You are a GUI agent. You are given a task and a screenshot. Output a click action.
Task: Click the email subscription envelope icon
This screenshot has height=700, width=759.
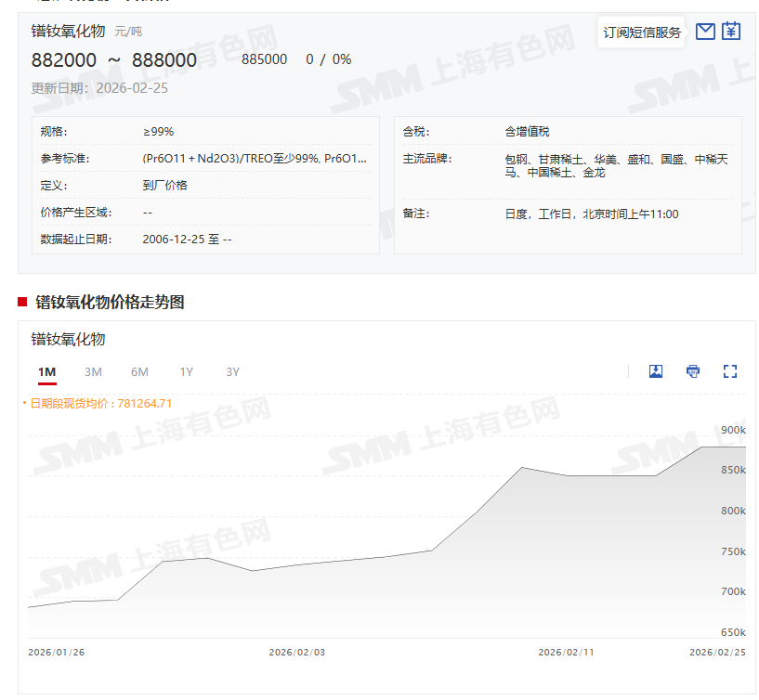705,32
